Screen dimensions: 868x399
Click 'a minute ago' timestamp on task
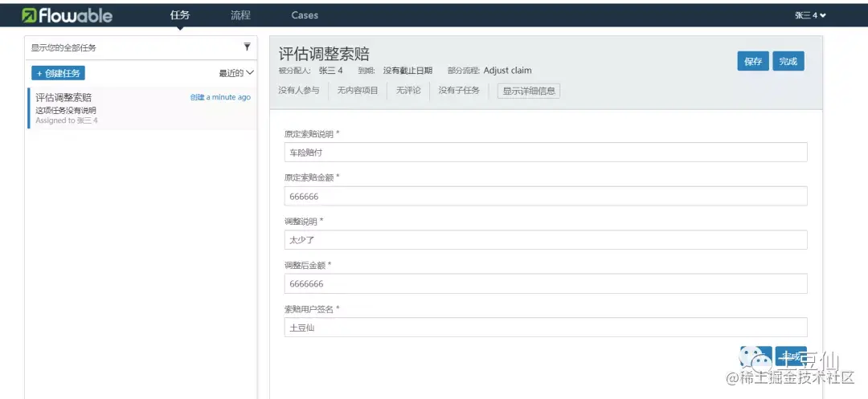[x=228, y=97]
